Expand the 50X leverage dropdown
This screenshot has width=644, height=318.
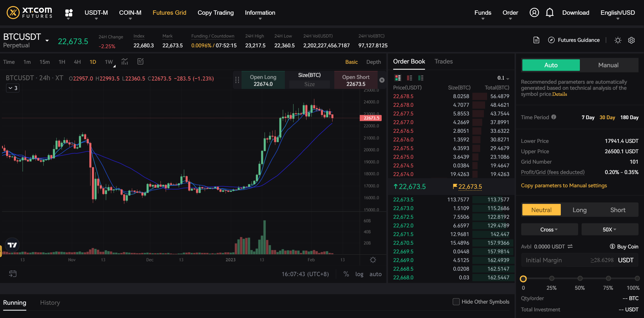609,230
